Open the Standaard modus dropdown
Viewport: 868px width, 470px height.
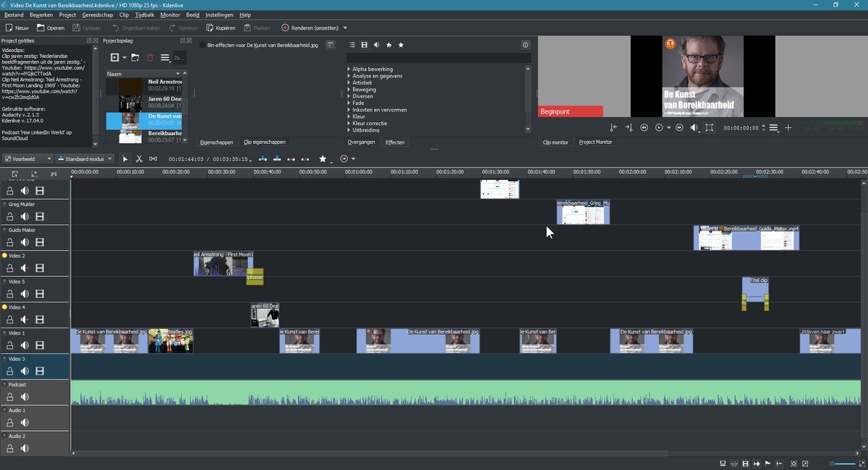pyautogui.click(x=85, y=158)
